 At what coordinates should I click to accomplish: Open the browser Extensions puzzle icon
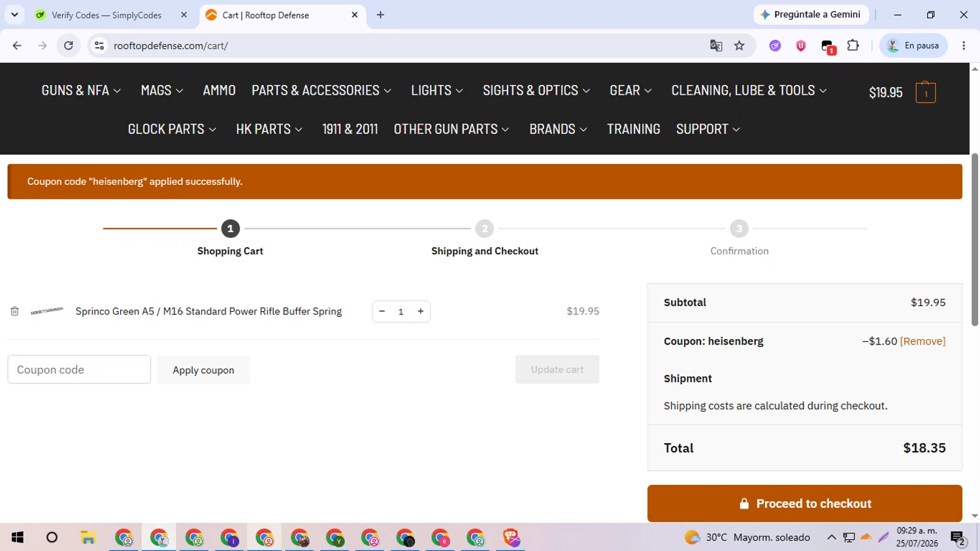[853, 46]
